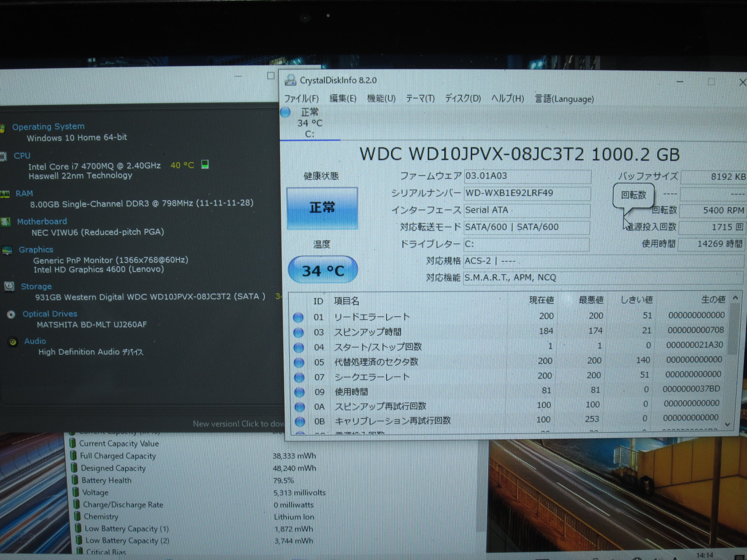Click the Optical Drives disc icon

pyautogui.click(x=11, y=315)
